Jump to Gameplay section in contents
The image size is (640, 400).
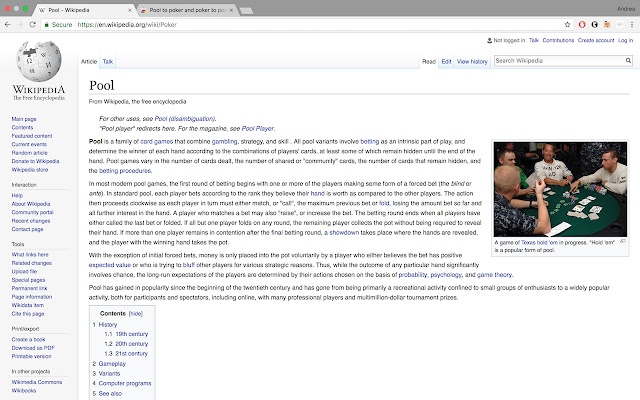pyautogui.click(x=112, y=364)
